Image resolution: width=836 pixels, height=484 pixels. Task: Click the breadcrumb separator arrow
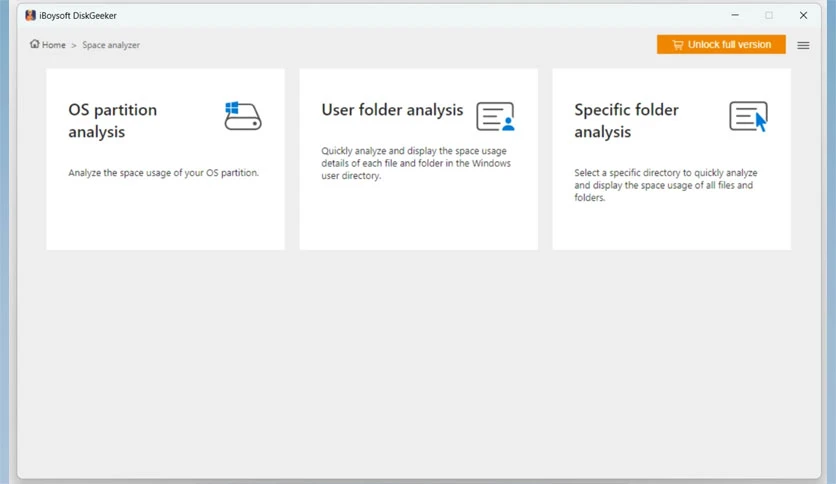74,46
